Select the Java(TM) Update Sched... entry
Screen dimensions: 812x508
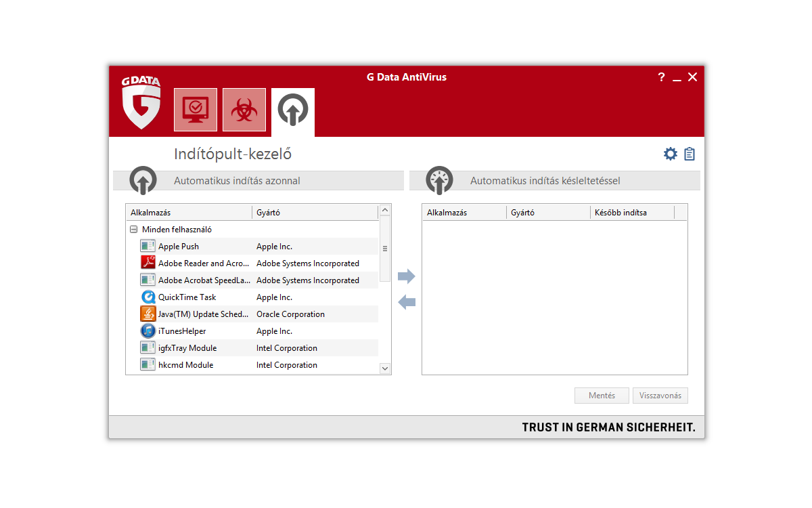coord(203,314)
